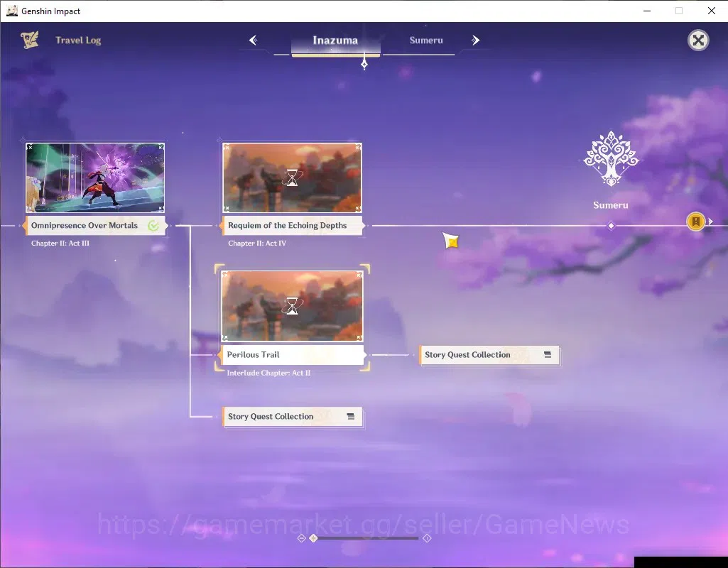This screenshot has height=568, width=728.
Task: Click the Sumeru label under the emblem
Action: 611,205
